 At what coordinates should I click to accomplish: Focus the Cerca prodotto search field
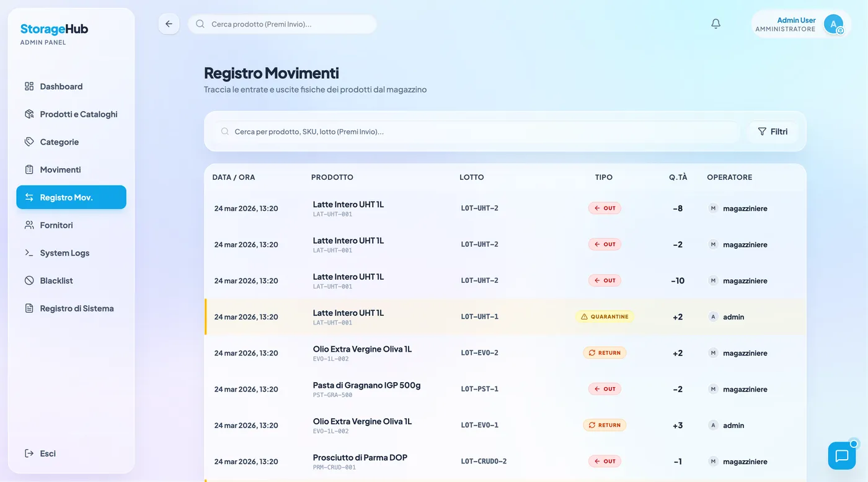[x=283, y=24]
